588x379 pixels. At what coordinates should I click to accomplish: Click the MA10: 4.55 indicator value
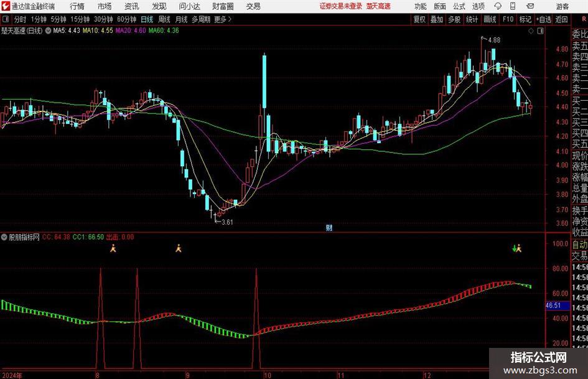[x=98, y=30]
